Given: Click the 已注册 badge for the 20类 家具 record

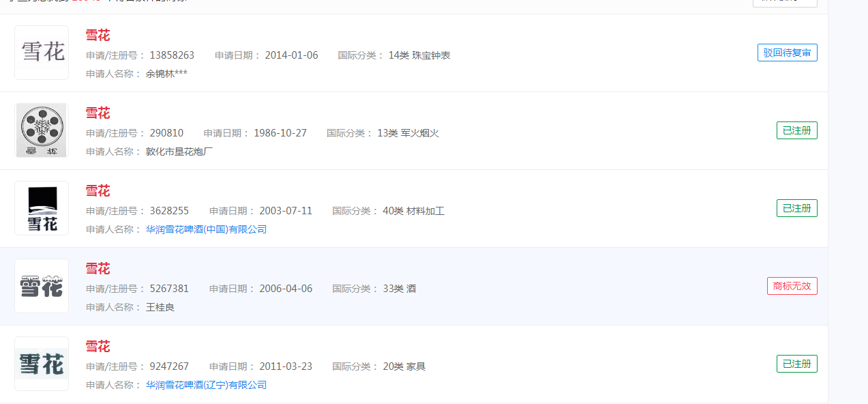Looking at the screenshot, I should coord(796,364).
